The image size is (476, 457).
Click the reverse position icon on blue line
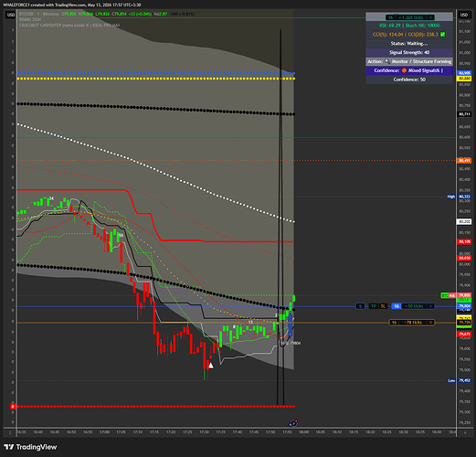(360, 306)
